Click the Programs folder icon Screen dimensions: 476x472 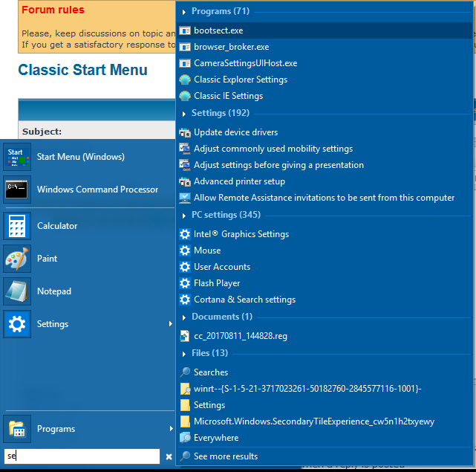[x=17, y=429]
